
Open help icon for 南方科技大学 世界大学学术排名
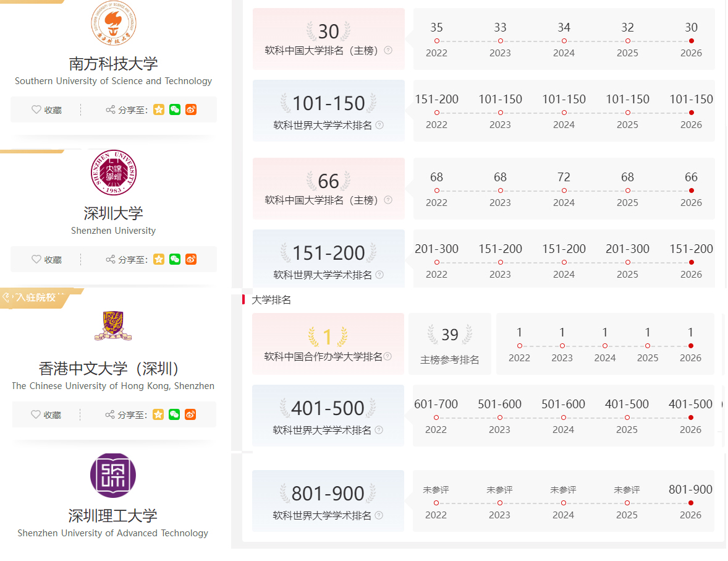click(379, 125)
